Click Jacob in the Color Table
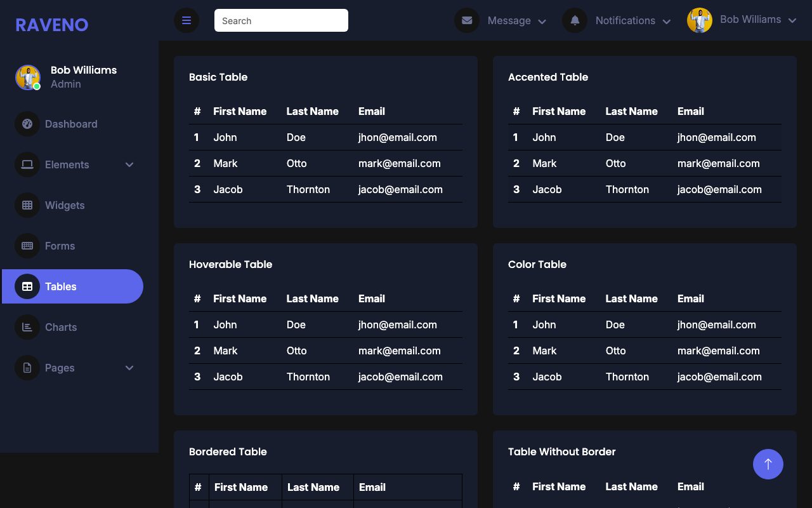This screenshot has width=812, height=508. [x=547, y=377]
